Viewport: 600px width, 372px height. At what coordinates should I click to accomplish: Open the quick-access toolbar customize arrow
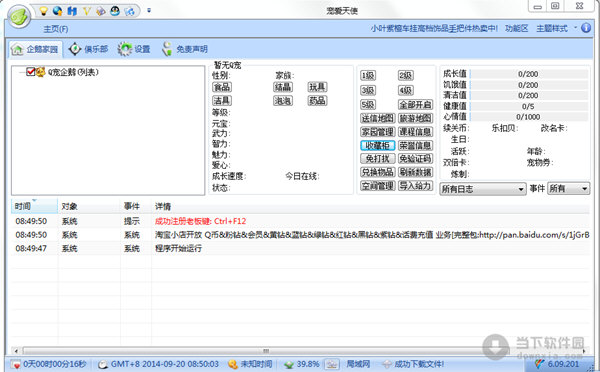tap(149, 11)
